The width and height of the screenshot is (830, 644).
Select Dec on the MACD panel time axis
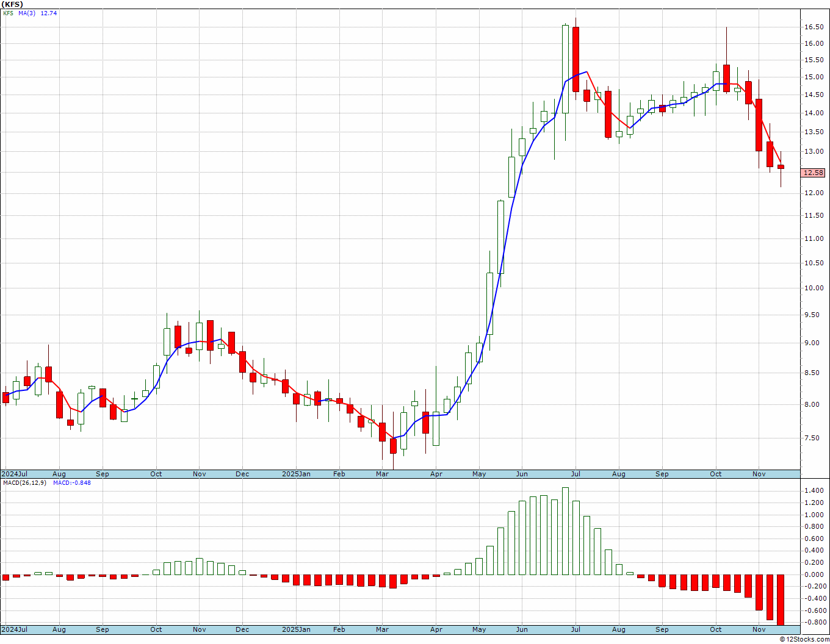point(242,629)
